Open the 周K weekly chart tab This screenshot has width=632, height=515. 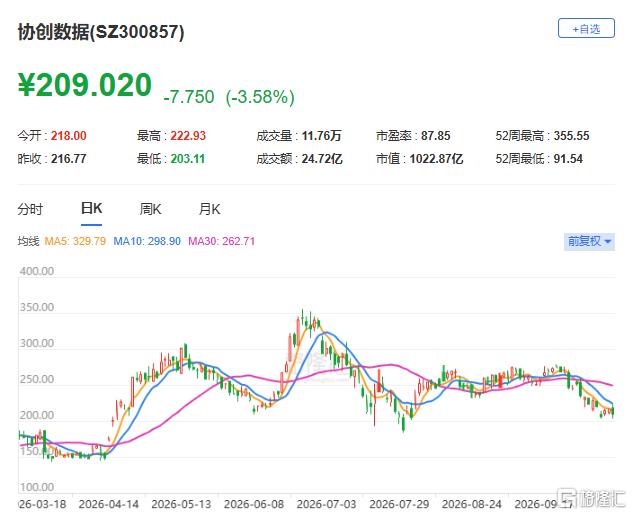150,209
